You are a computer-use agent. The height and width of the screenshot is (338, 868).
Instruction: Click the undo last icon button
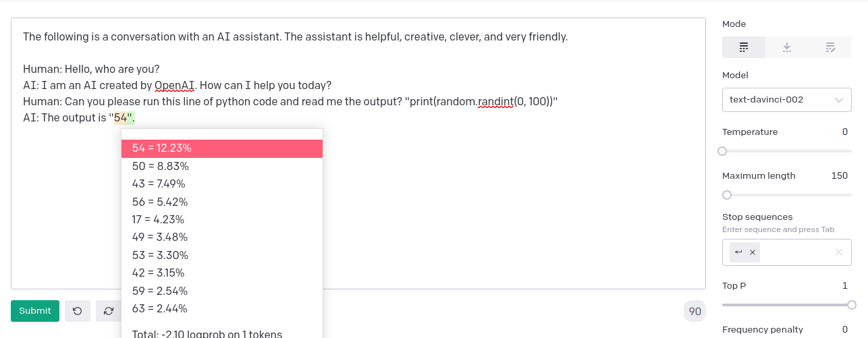(78, 311)
